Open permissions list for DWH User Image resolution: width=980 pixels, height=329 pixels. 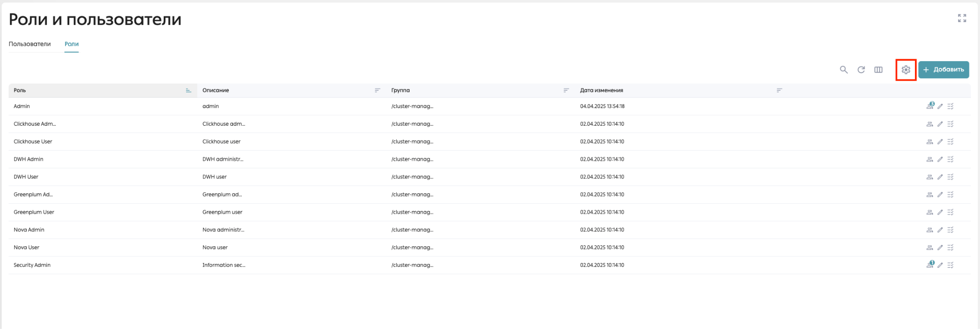click(x=950, y=177)
